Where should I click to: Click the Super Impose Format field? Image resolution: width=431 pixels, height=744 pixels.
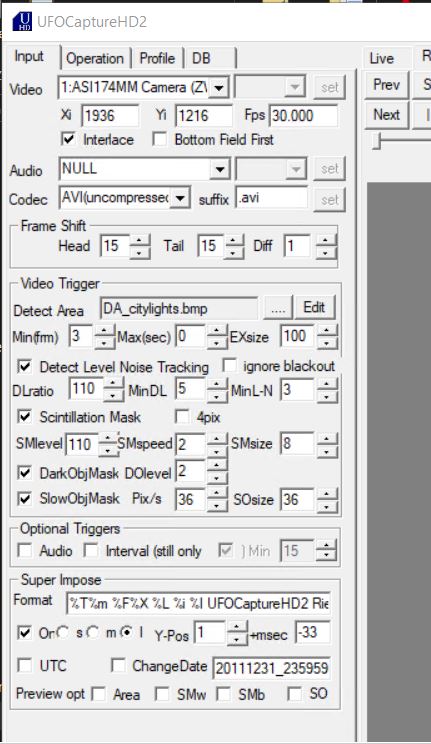click(x=198, y=603)
